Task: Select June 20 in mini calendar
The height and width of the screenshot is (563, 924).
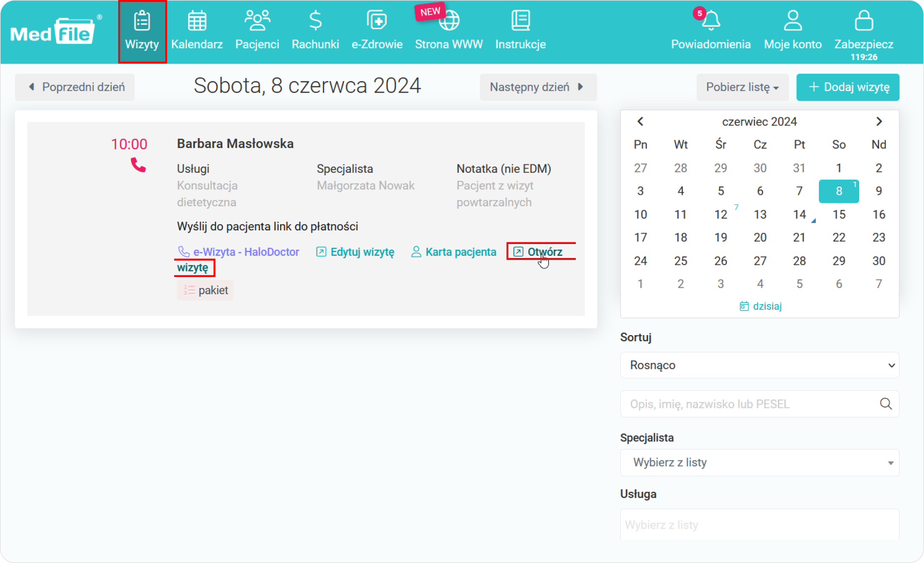Action: tap(760, 237)
